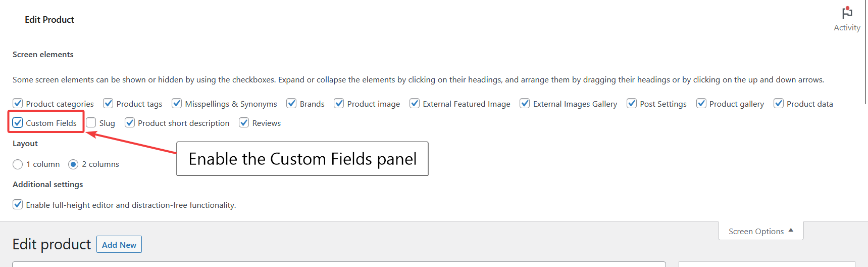Enable the Slug checkbox
868x267 pixels.
pyautogui.click(x=91, y=122)
